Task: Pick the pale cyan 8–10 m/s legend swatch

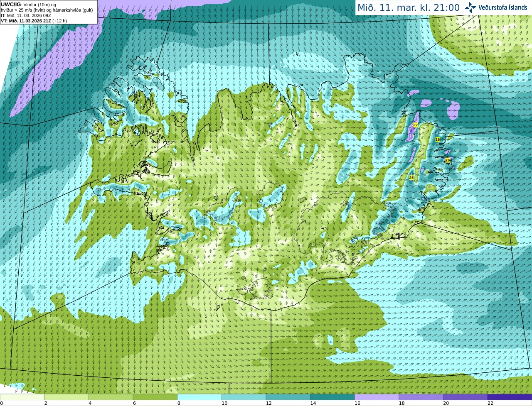Action: 199,397
